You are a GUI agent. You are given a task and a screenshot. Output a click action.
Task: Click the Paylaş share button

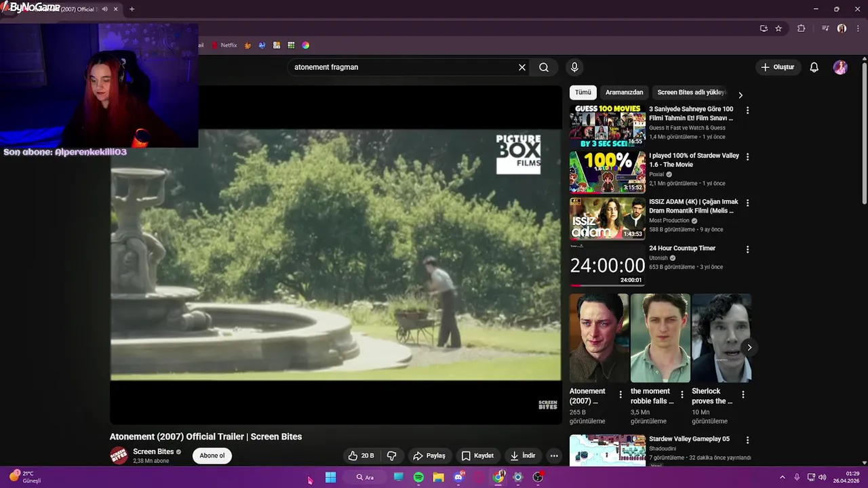click(x=429, y=455)
